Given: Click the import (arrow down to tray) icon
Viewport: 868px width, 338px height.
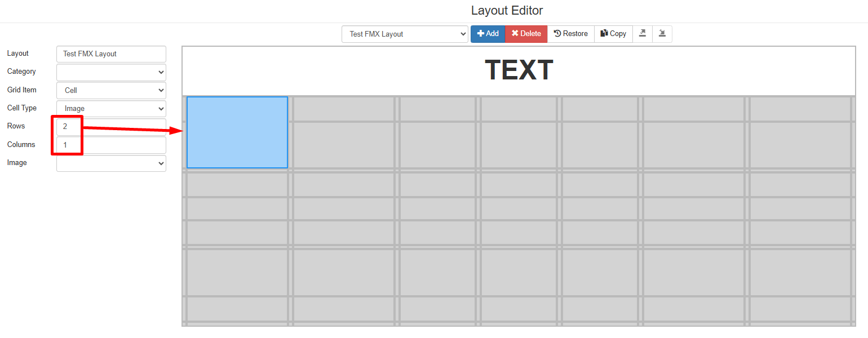Looking at the screenshot, I should point(662,34).
